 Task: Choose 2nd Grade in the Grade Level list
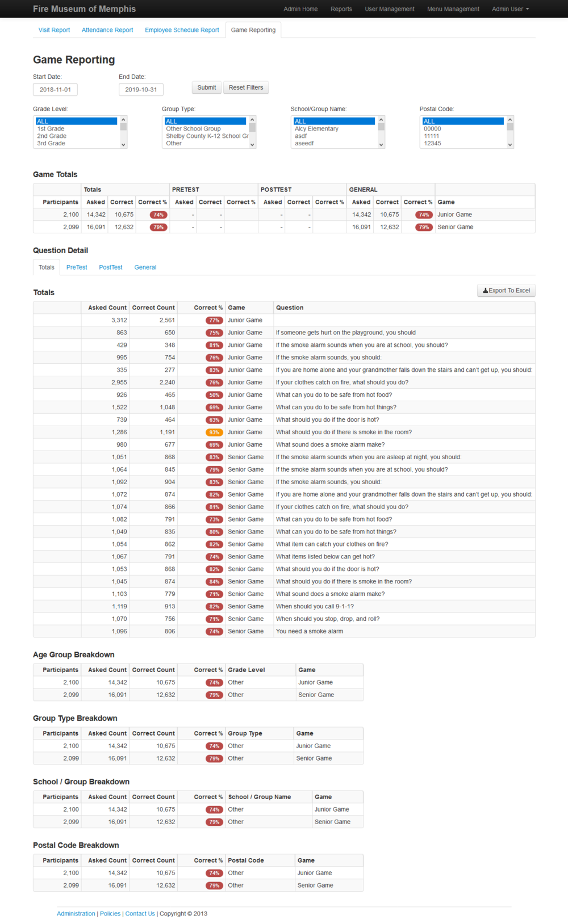pos(76,136)
